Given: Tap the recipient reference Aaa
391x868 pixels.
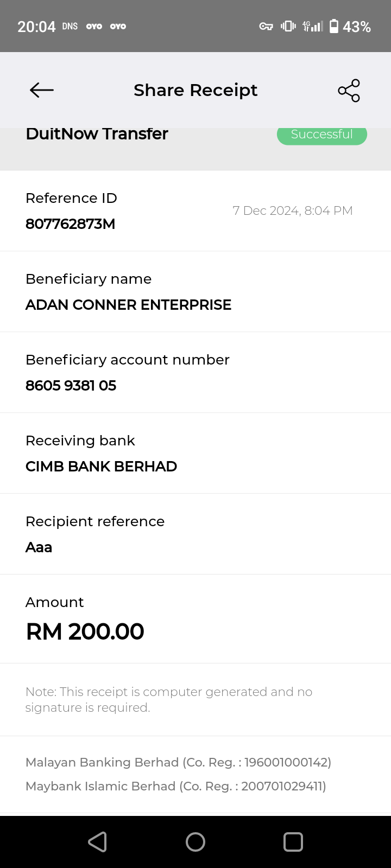Looking at the screenshot, I should coord(39,547).
